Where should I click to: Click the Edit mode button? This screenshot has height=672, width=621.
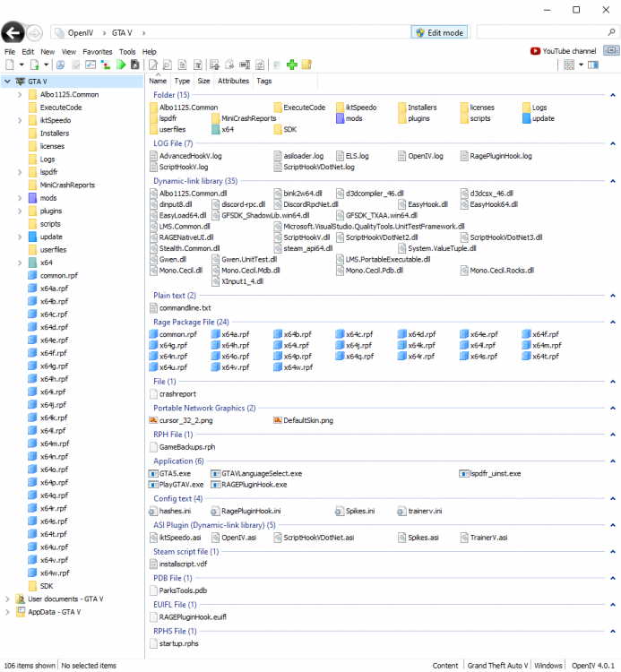point(440,32)
